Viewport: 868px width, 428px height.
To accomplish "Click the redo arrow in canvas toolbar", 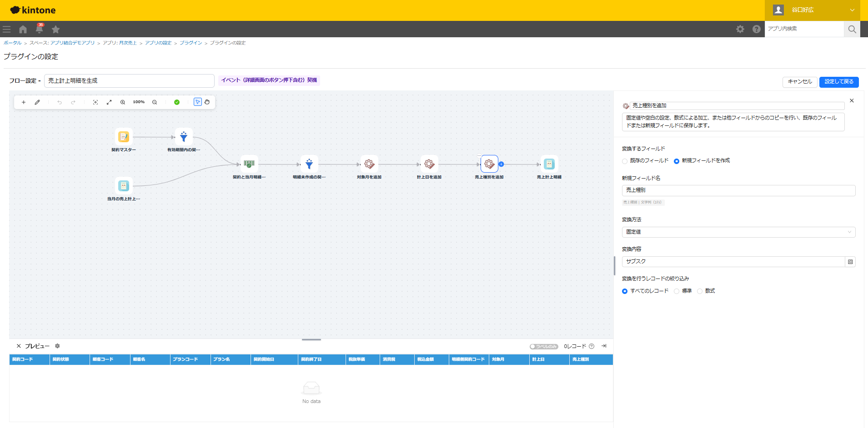I will pos(73,102).
